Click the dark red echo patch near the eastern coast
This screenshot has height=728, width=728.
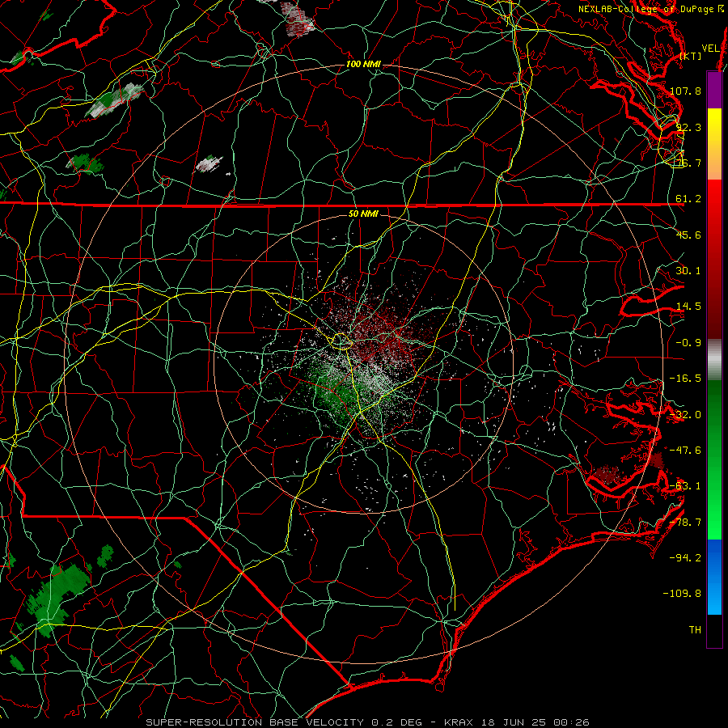pos(606,475)
